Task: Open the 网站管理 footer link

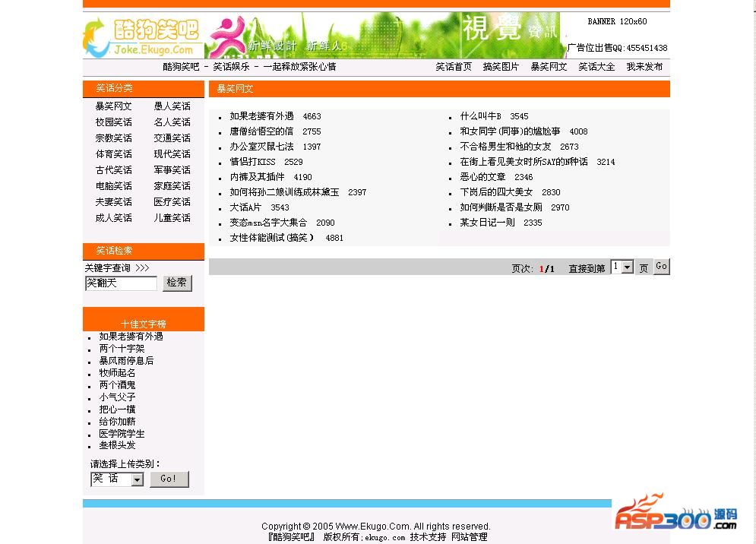Action: pos(469,536)
